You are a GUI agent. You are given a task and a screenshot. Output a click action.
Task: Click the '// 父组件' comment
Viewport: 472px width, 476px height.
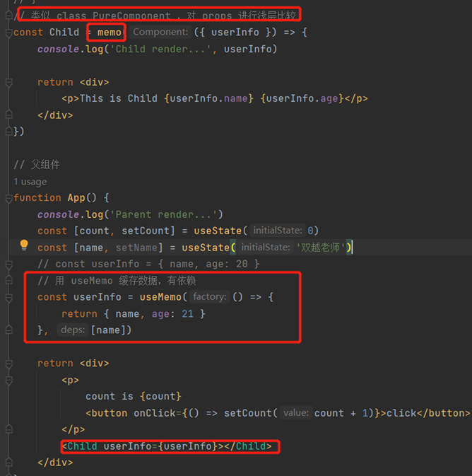coord(37,165)
